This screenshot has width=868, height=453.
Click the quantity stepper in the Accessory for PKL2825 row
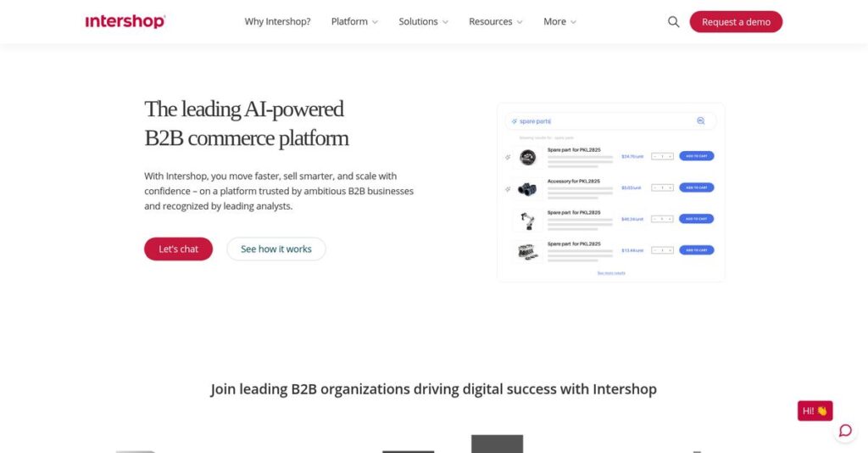(x=662, y=187)
